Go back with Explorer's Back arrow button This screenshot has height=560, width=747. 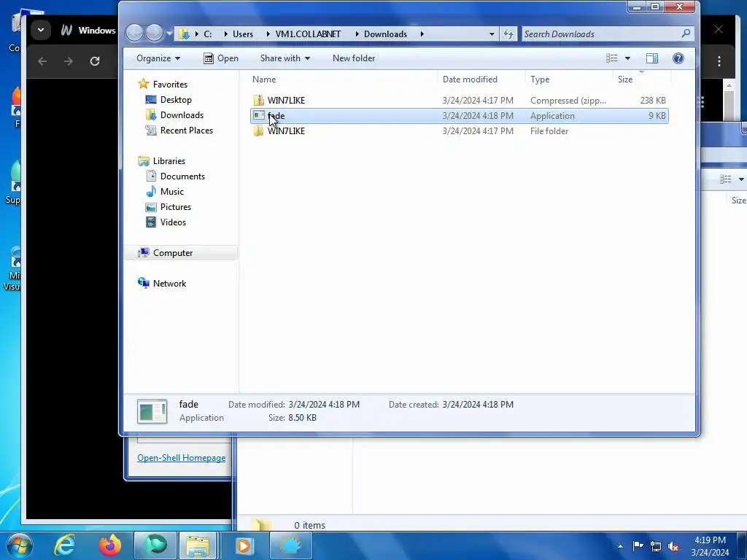pyautogui.click(x=134, y=33)
